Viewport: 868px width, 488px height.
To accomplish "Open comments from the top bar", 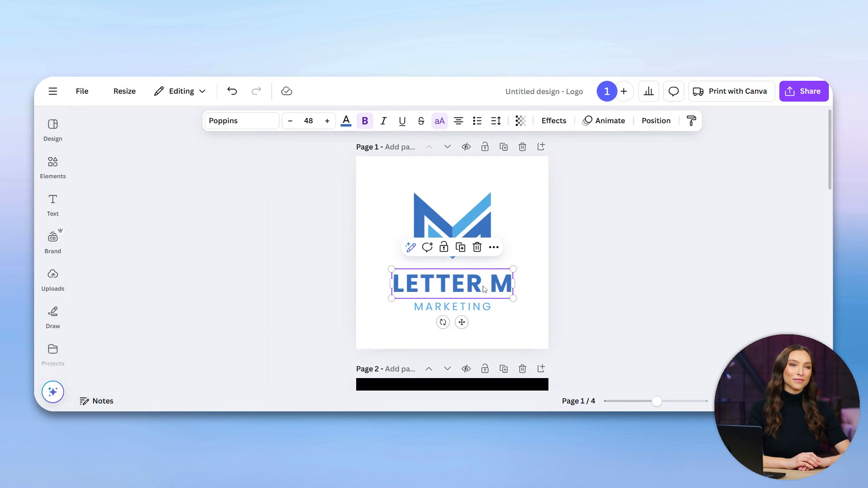I will 673,91.
